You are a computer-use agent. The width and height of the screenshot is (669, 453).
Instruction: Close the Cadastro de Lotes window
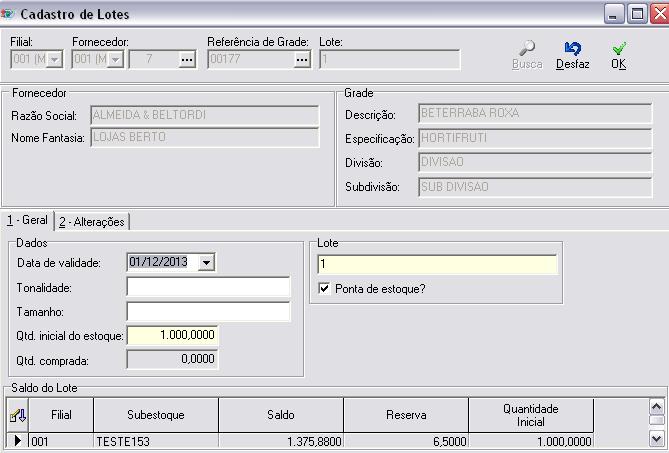click(x=660, y=14)
